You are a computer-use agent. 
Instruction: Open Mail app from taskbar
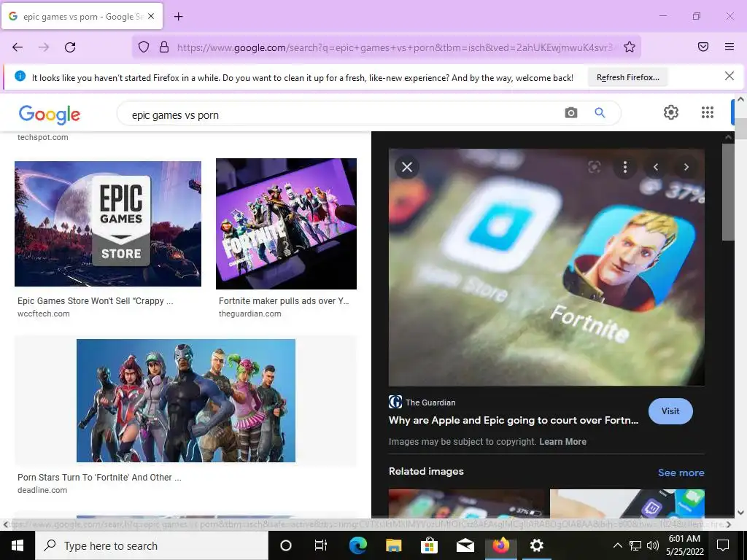[x=465, y=545]
